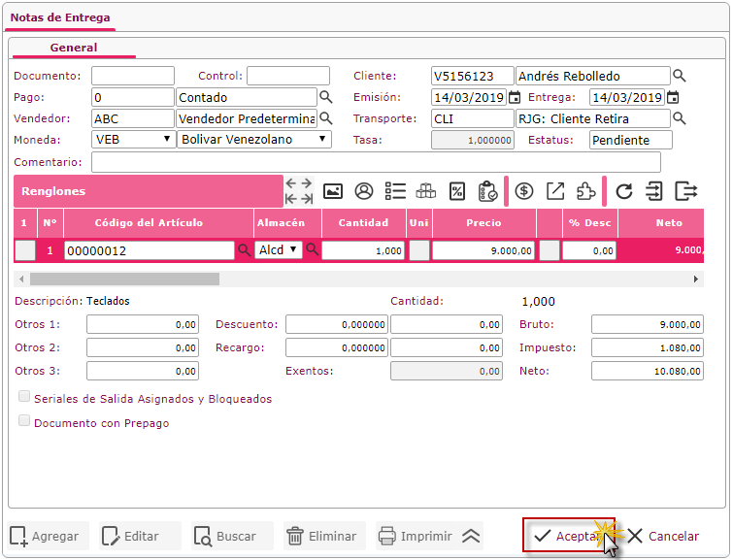
Task: Click the Aceptar button
Action: pos(569,536)
